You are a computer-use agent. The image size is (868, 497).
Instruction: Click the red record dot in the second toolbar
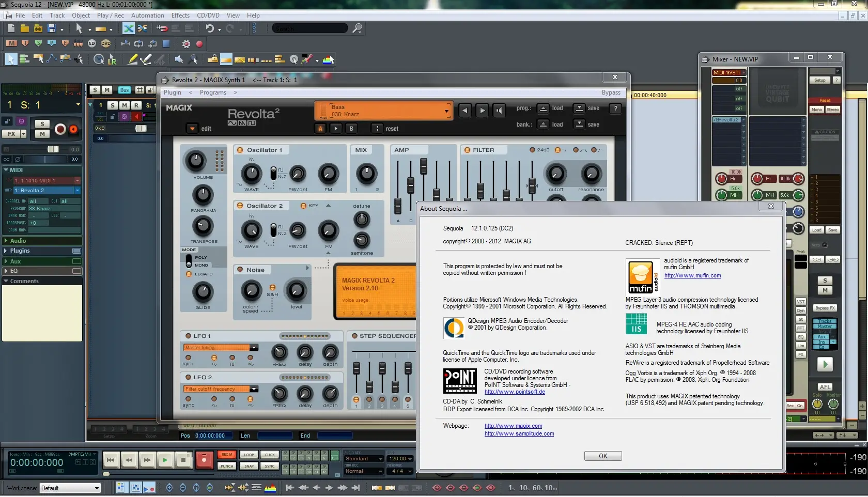pyautogui.click(x=199, y=44)
